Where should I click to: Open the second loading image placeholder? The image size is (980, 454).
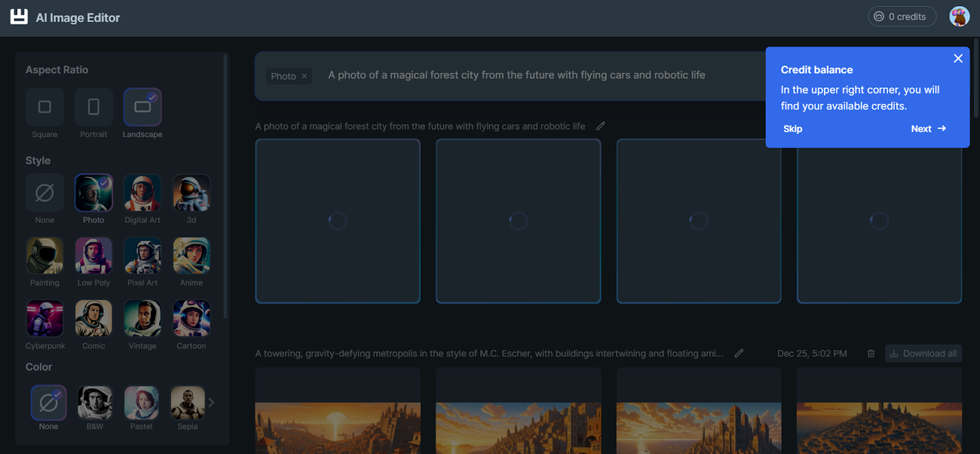(x=518, y=221)
